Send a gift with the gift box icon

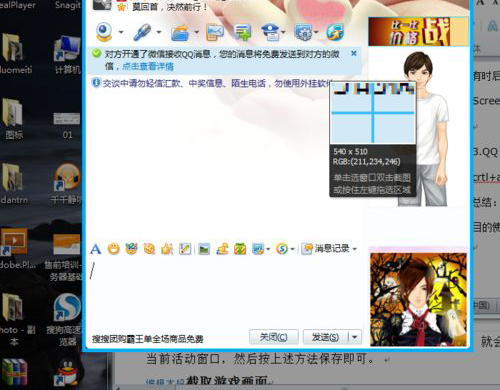point(240,249)
